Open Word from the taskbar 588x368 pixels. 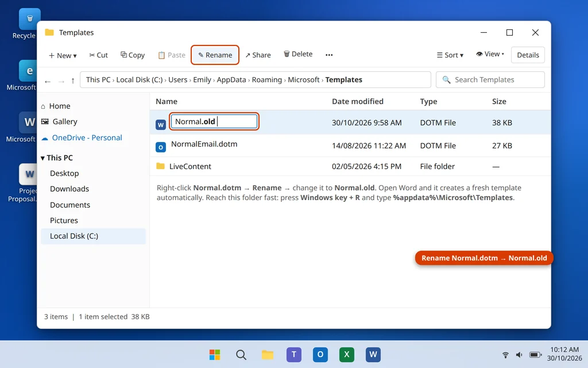click(x=373, y=354)
